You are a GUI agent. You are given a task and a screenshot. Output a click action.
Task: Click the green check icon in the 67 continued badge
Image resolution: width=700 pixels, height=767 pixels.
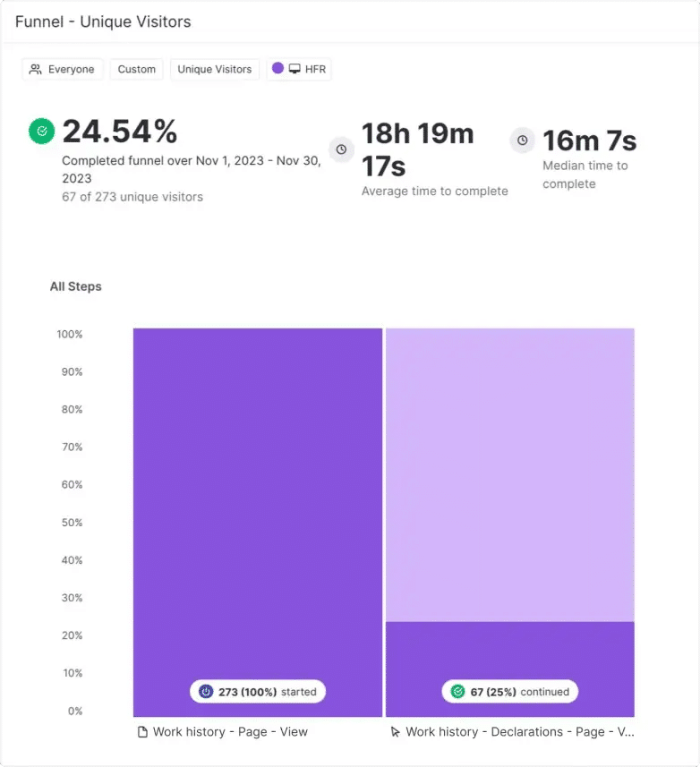tap(458, 692)
